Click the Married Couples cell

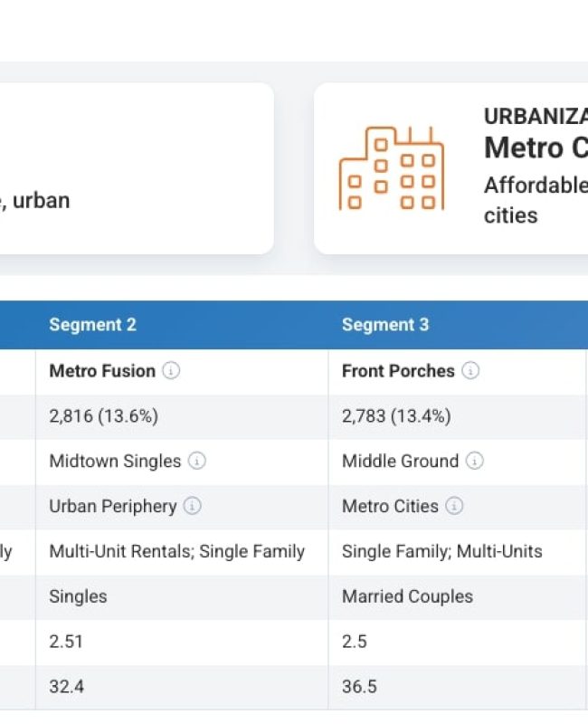407,596
